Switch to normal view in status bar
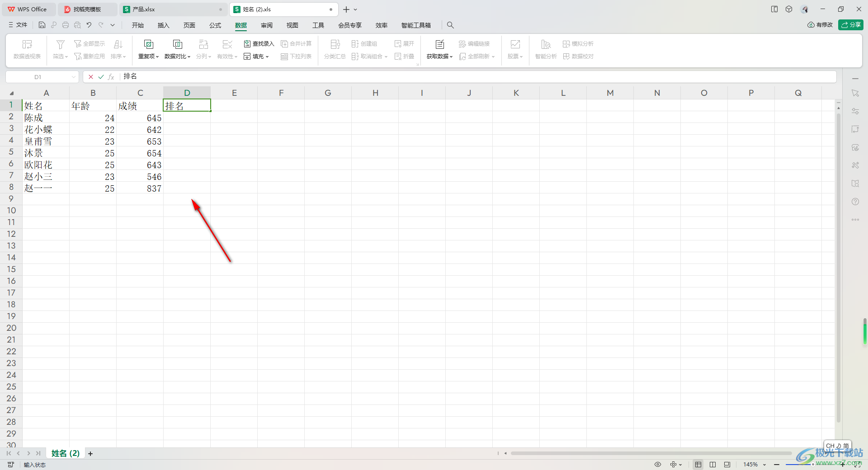 (x=698, y=465)
